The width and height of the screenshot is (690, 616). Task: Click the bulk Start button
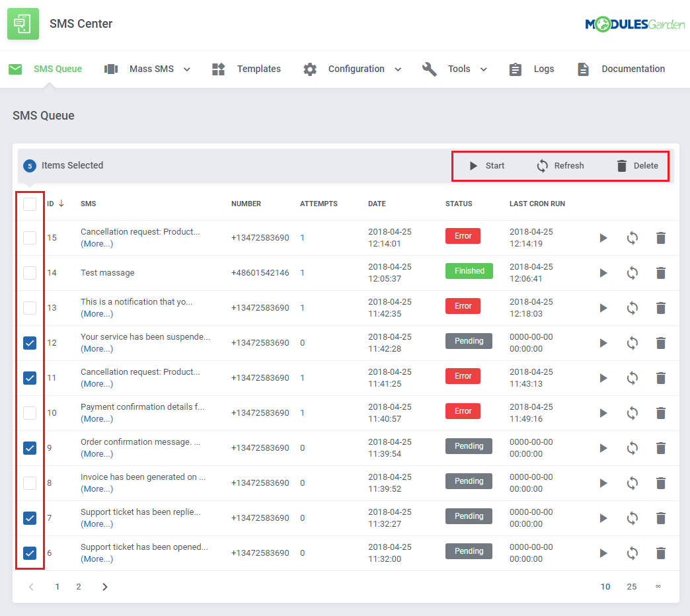[486, 166]
